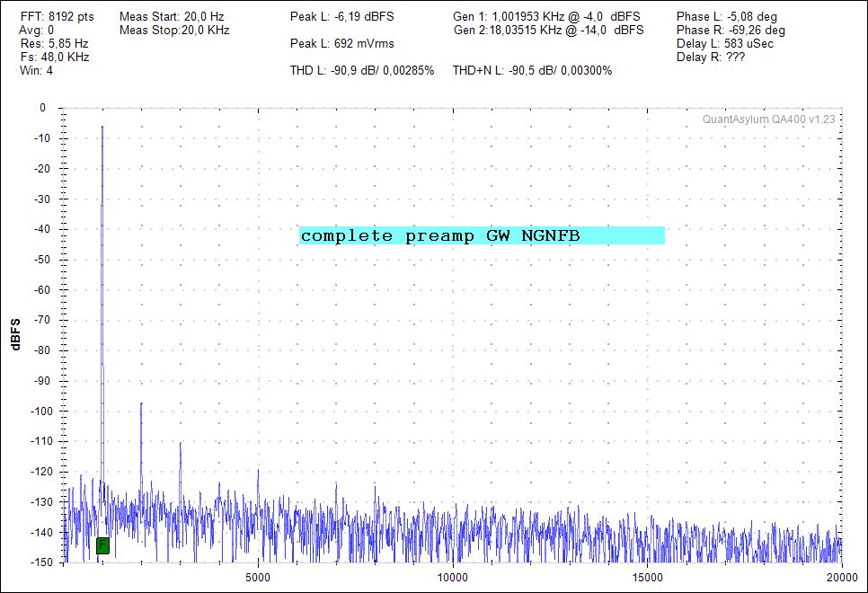Click the tip of the 1 kHz fundamental peak
Viewport: 868px width, 593px height.
(102, 127)
